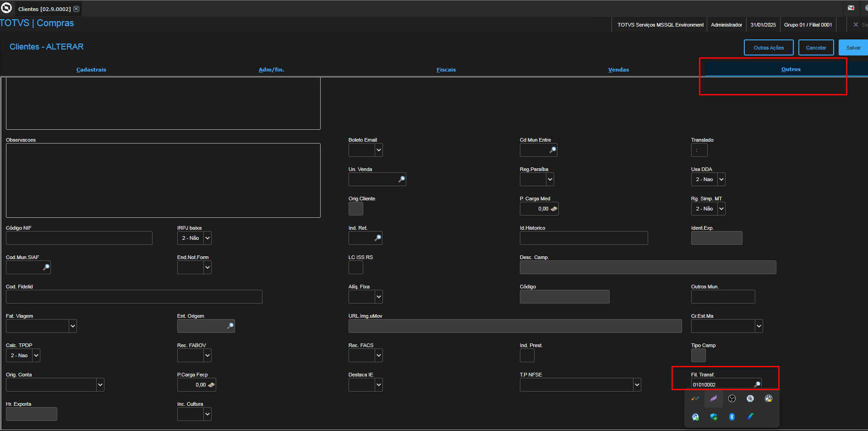Viewport: 868px width, 431px height.
Task: Click the round gear globe tray icon
Action: point(750,398)
